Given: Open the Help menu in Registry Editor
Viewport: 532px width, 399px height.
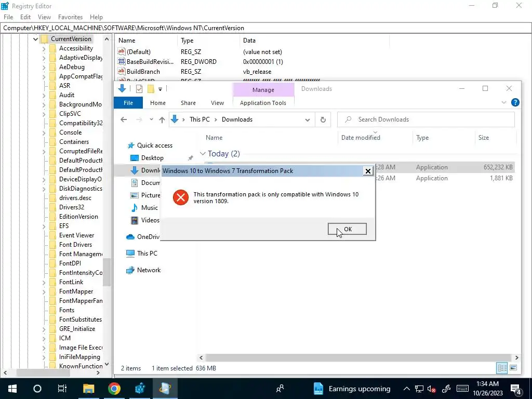Looking at the screenshot, I should pyautogui.click(x=96, y=17).
